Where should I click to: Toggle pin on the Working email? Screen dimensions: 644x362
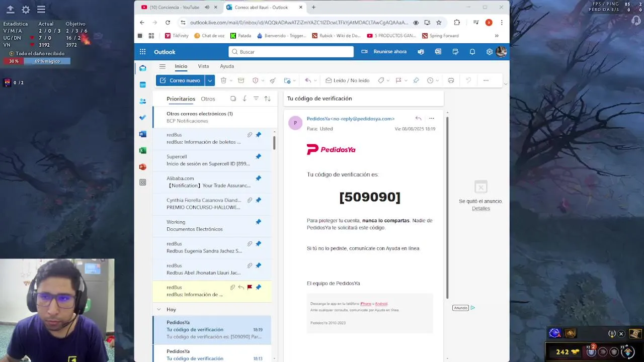258,222
